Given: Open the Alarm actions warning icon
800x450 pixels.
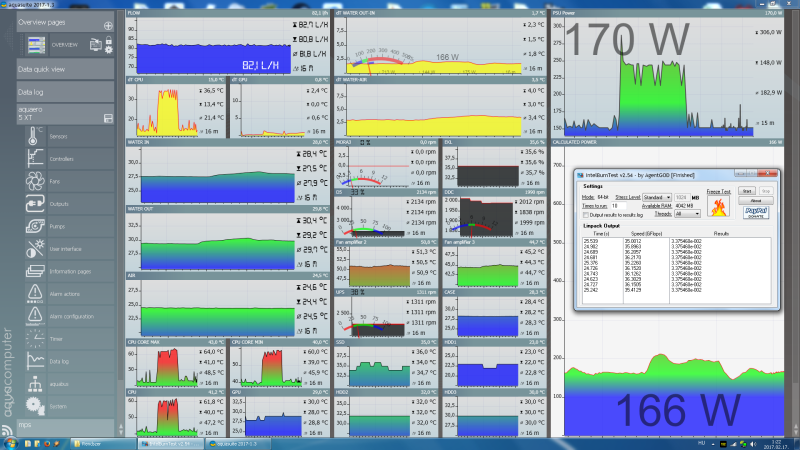Looking at the screenshot, I should (x=35, y=293).
